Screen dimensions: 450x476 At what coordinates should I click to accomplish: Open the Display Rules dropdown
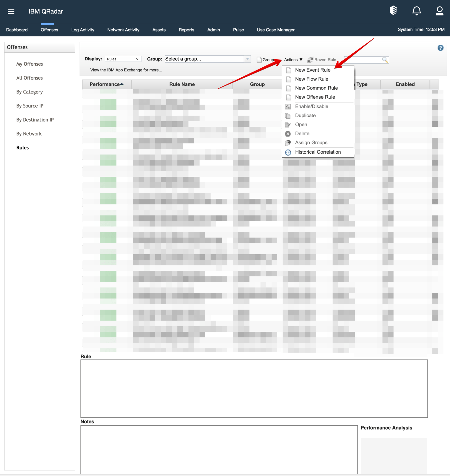point(123,59)
